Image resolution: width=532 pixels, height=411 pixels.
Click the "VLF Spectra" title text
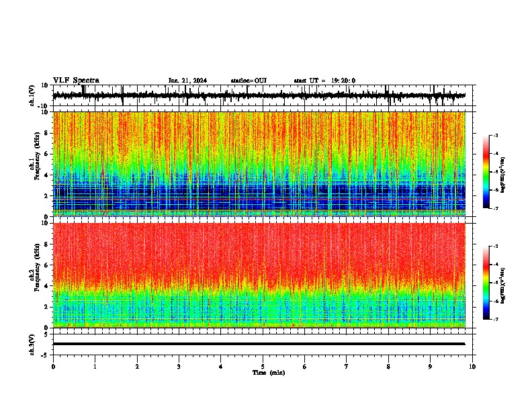tap(77, 81)
